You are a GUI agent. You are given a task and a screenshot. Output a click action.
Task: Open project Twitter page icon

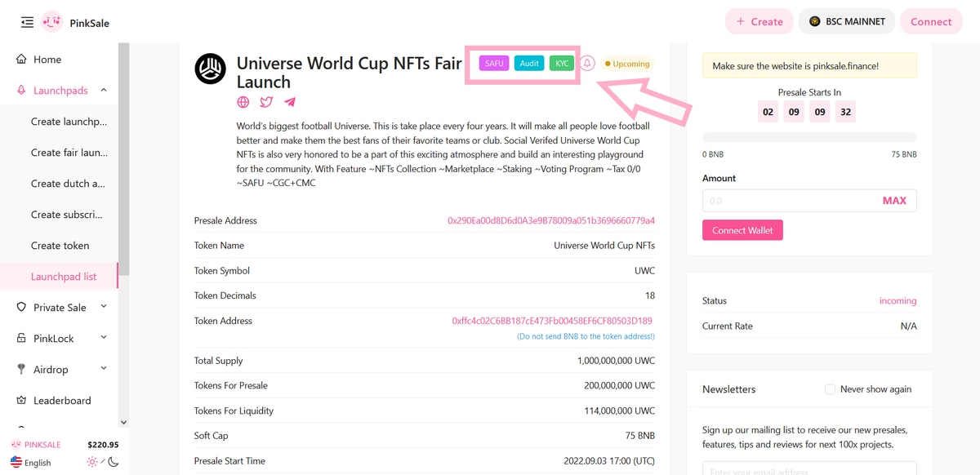tap(266, 102)
